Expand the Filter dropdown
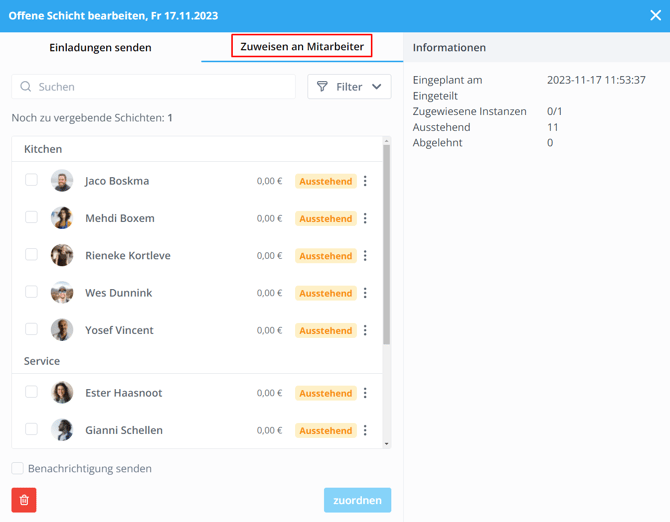This screenshot has width=670, height=522. tap(349, 87)
